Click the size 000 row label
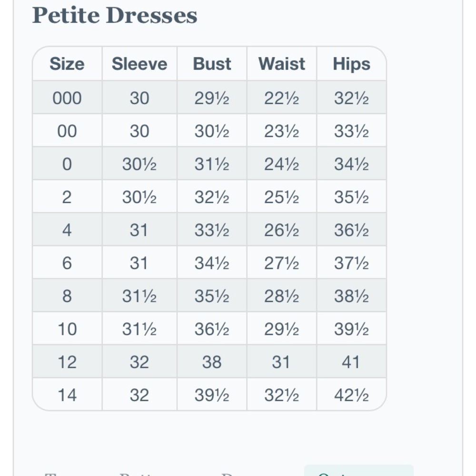The image size is (476, 476). 67,98
